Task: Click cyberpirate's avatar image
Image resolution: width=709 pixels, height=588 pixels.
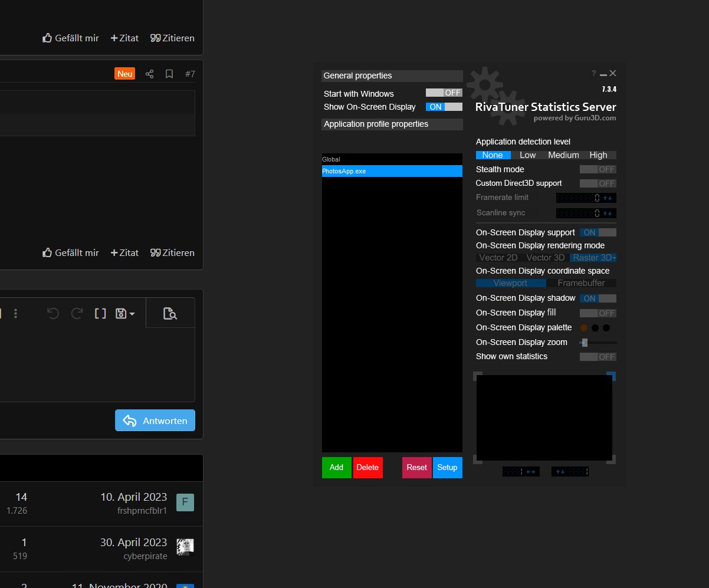Action: [185, 547]
